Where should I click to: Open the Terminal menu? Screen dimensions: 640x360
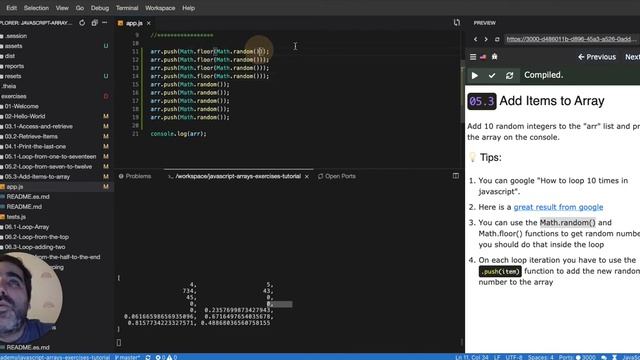127,8
